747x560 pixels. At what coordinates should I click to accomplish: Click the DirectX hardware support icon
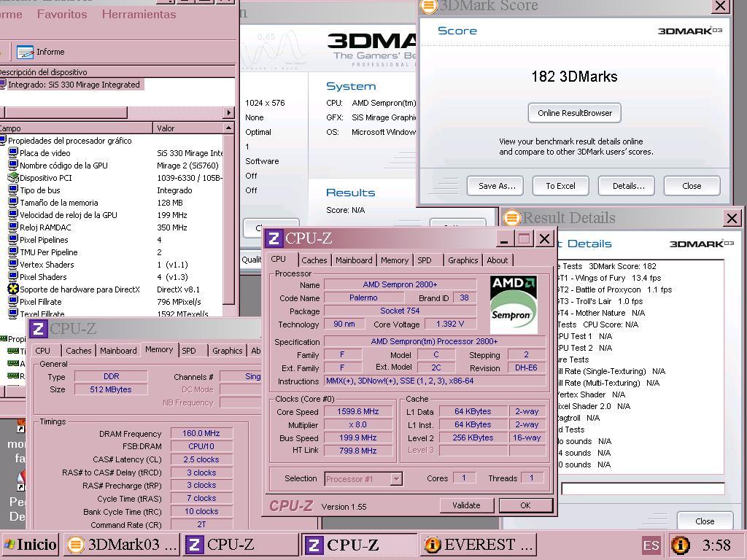coord(13,289)
